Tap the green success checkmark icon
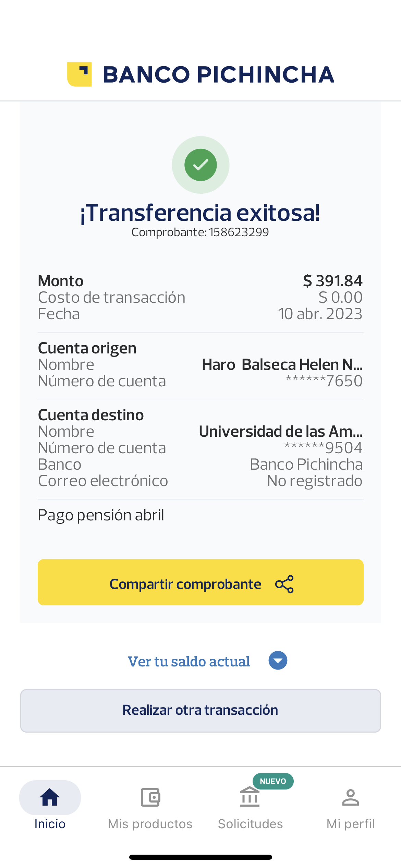This screenshot has width=401, height=868. click(x=200, y=165)
